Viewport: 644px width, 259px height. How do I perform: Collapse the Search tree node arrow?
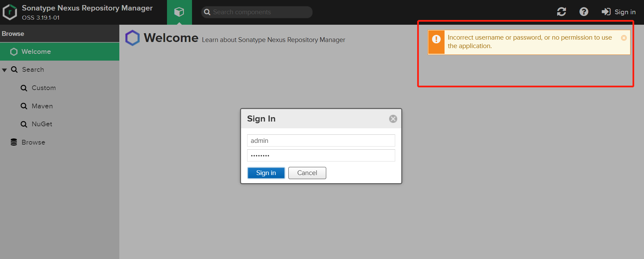pos(4,70)
